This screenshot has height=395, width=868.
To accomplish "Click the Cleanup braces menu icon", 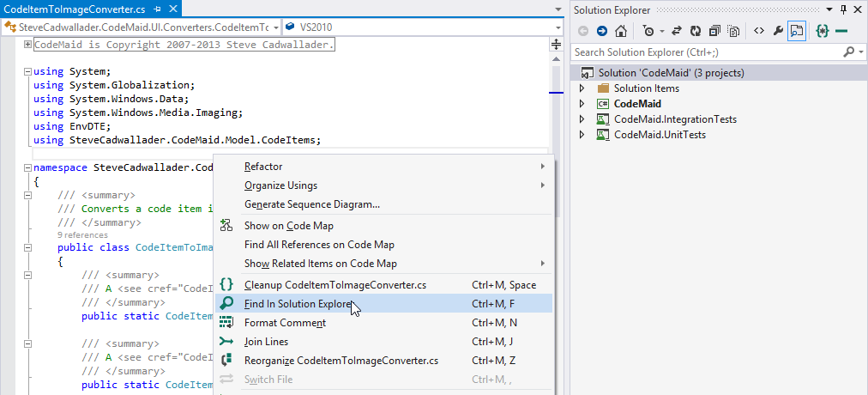I will coord(226,285).
